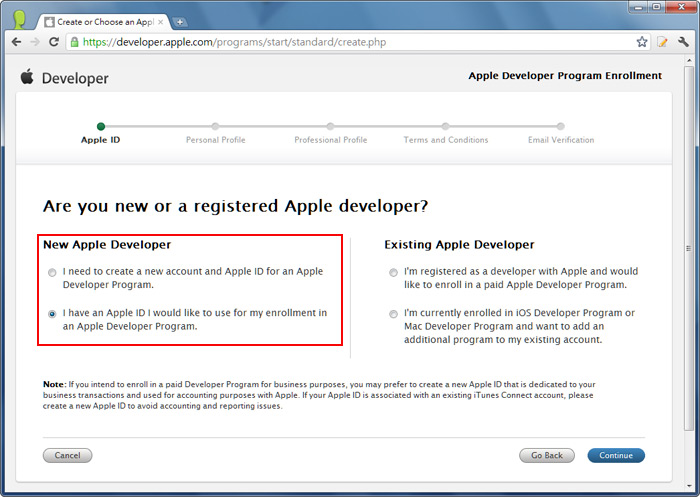Click the Personal Profile progress step

coord(216,134)
